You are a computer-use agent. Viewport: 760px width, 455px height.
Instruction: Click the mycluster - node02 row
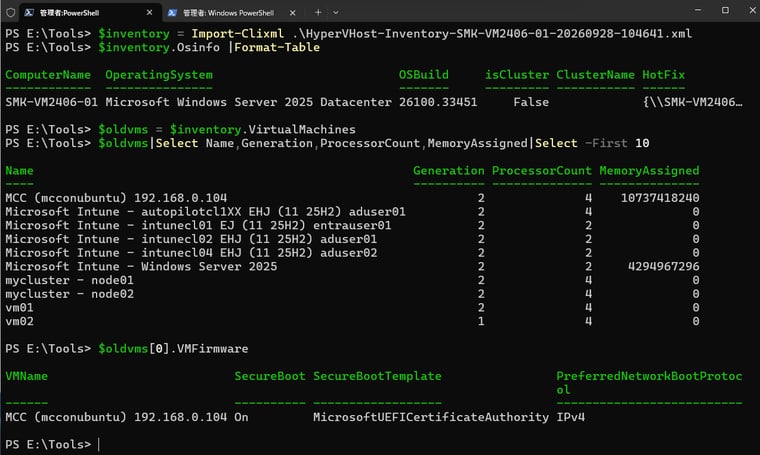coord(352,294)
